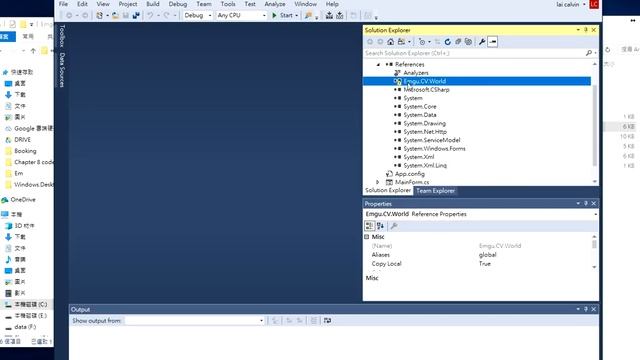This screenshot has height=360, width=640.
Task: Toggle Categorized view in Properties panel
Action: pyautogui.click(x=369, y=226)
